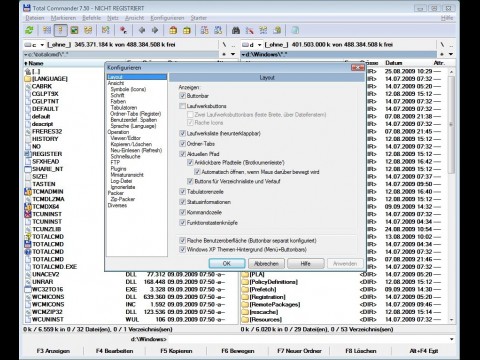Click the Pack files toolbar icon

coord(173,30)
